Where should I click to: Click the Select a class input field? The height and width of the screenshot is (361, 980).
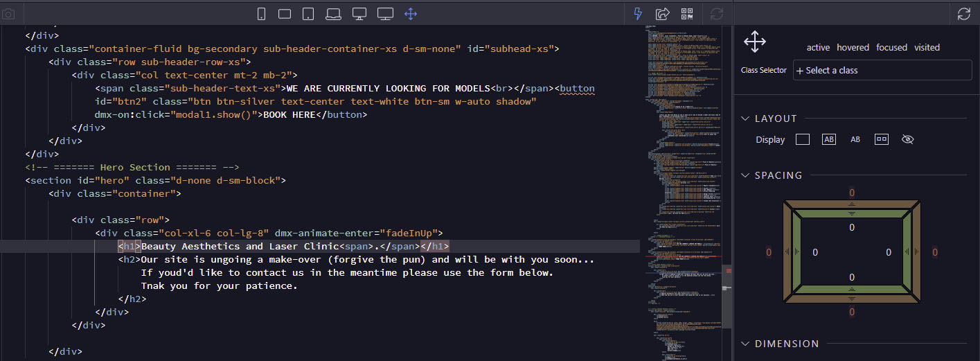pos(882,70)
